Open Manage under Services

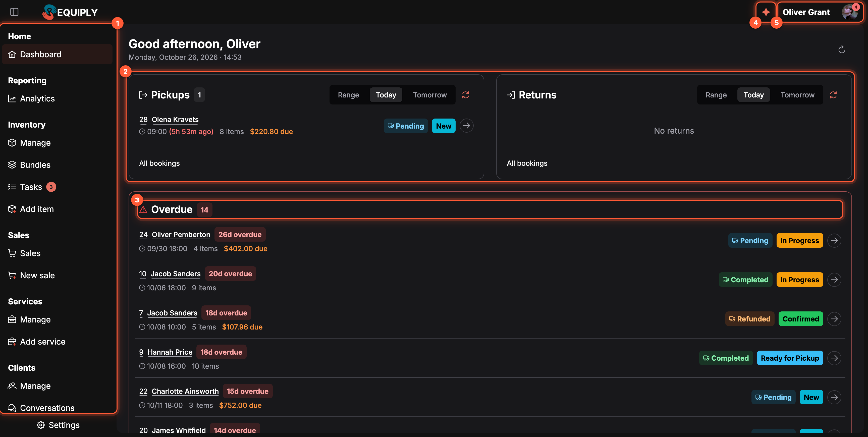pos(57,320)
